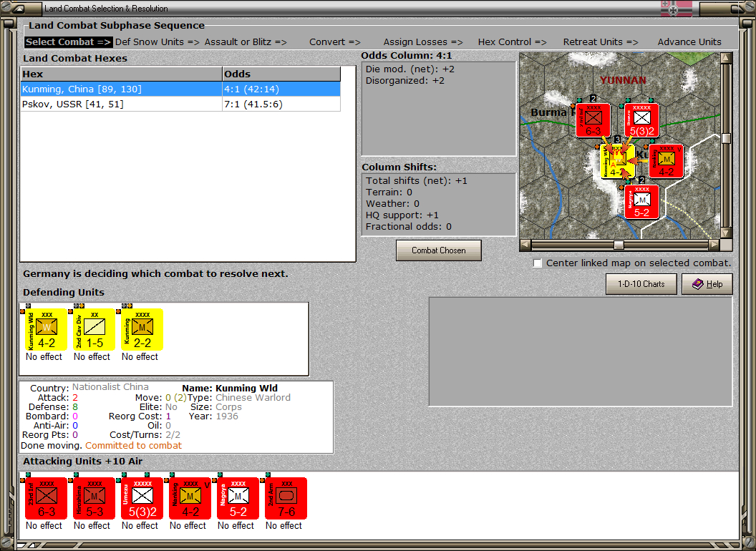Click the 5(3)2 HQ counter on map
This screenshot has height=551, width=756.
point(641,120)
